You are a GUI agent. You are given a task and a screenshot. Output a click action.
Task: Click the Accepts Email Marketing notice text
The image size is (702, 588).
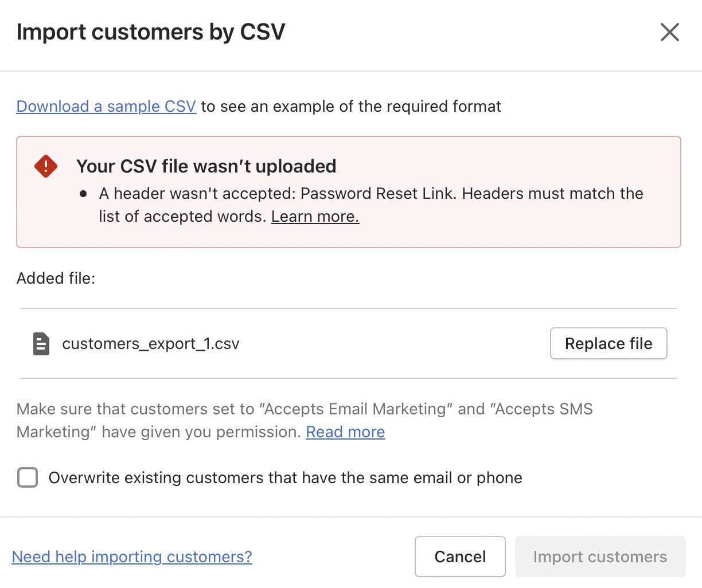coord(304,409)
